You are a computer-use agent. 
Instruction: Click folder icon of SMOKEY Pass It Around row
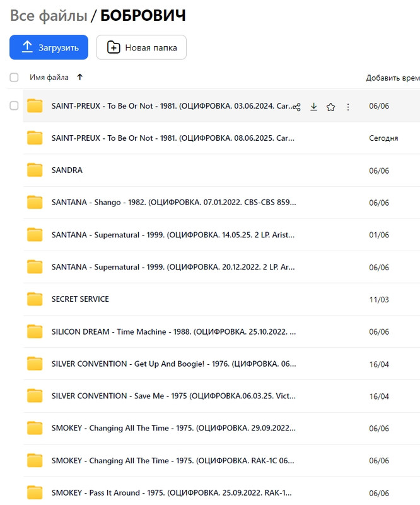[35, 493]
